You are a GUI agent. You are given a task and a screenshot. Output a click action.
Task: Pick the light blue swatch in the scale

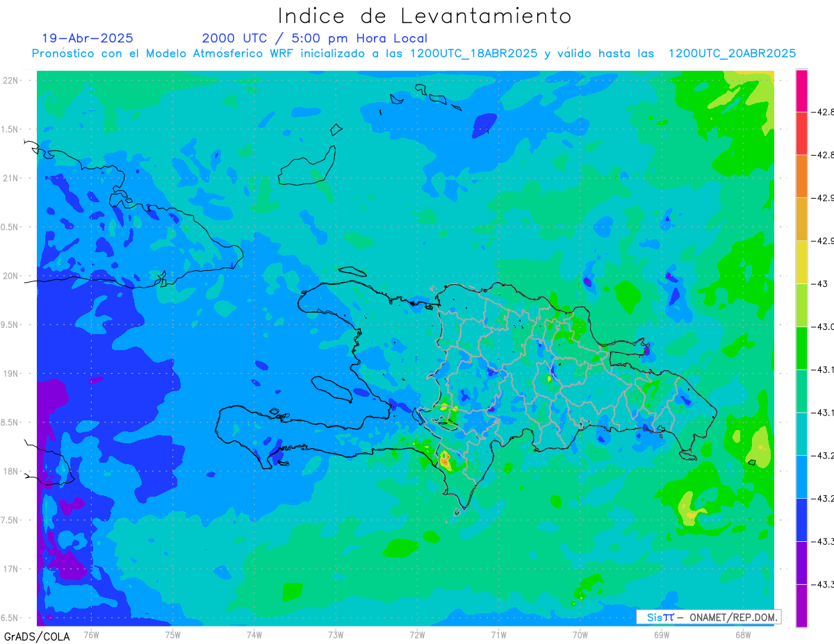coord(801,477)
